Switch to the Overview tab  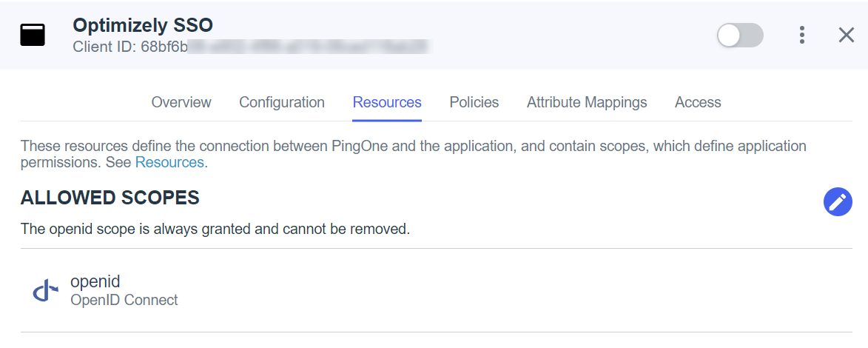click(181, 102)
